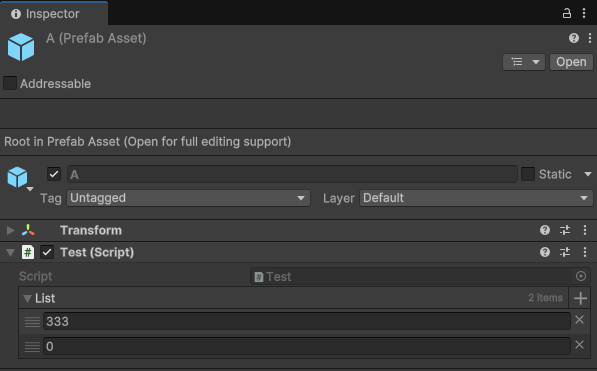Open Inspector tab's three-dot options menu
The height and width of the screenshot is (371, 597).
584,14
